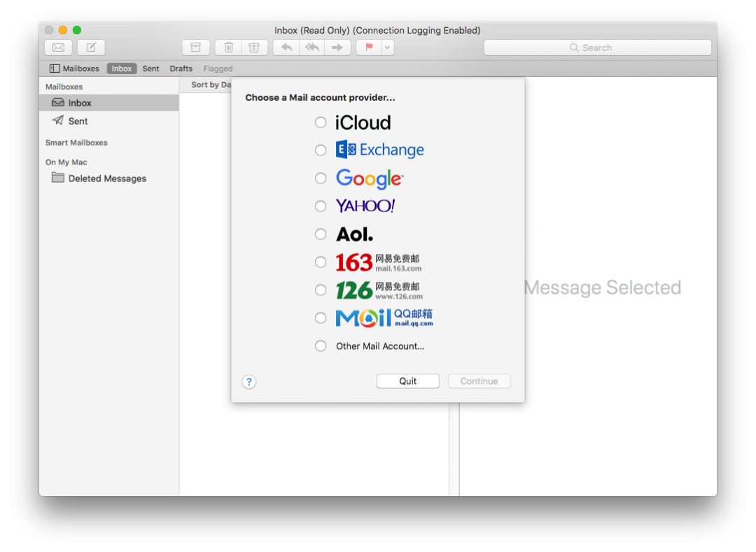This screenshot has height=552, width=756.
Task: Select the Other Mail Account radio button
Action: click(x=321, y=346)
